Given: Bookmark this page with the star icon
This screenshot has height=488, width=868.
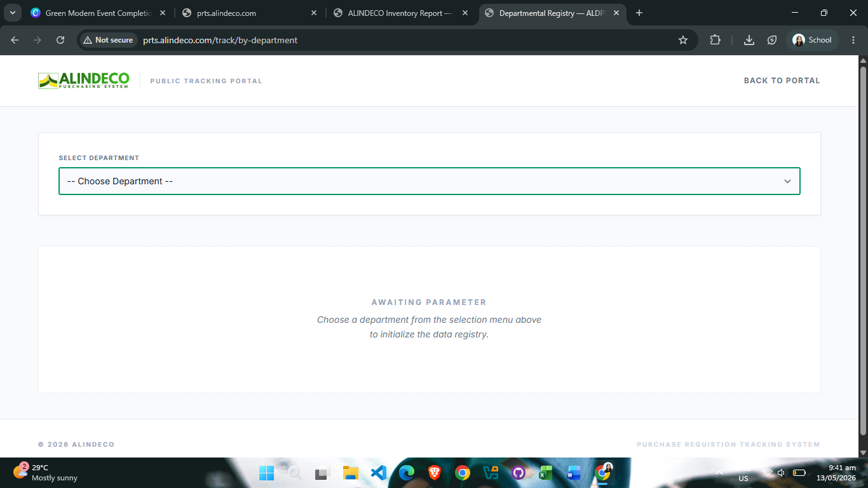Looking at the screenshot, I should [683, 40].
